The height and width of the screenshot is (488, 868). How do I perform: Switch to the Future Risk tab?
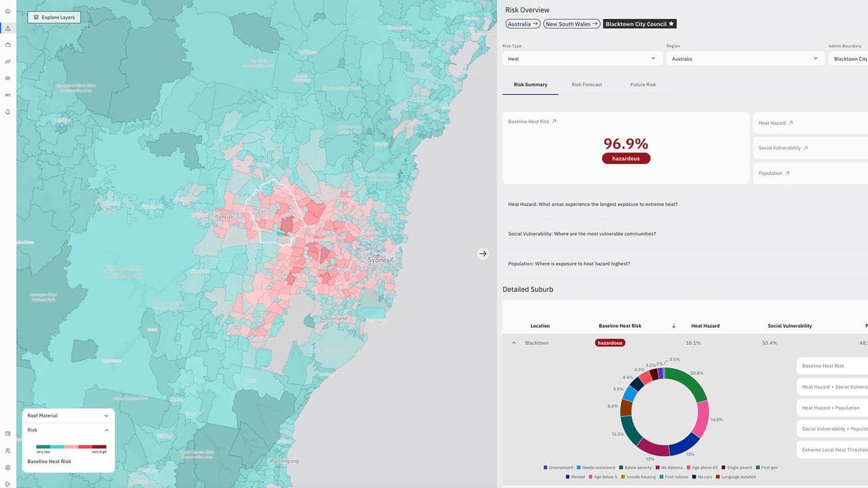point(643,85)
